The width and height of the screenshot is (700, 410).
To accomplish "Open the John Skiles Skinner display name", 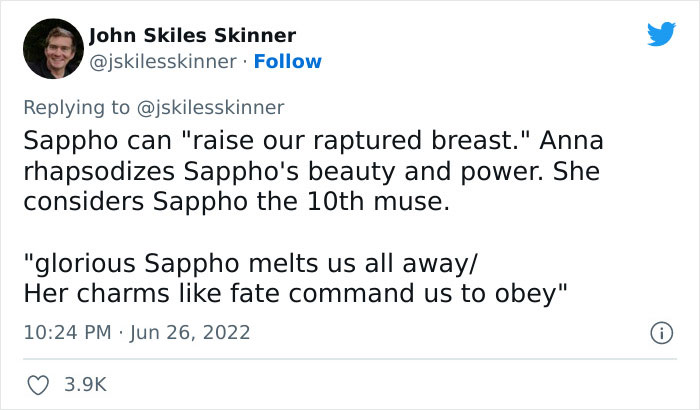I will click(x=192, y=35).
